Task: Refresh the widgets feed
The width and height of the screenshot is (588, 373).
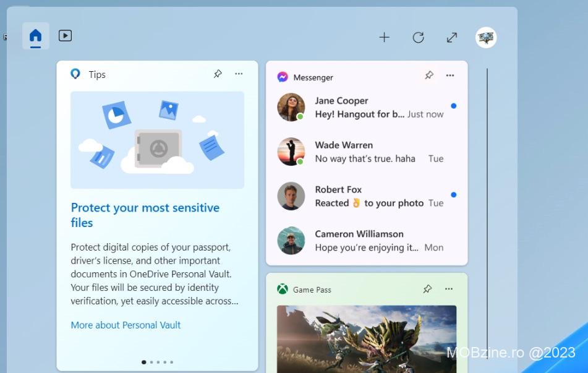Action: pyautogui.click(x=418, y=38)
